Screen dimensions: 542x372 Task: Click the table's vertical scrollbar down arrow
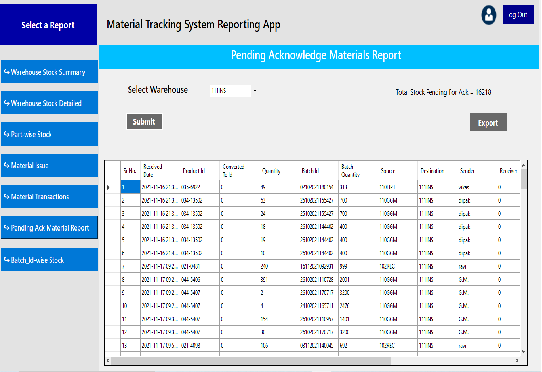point(523,352)
